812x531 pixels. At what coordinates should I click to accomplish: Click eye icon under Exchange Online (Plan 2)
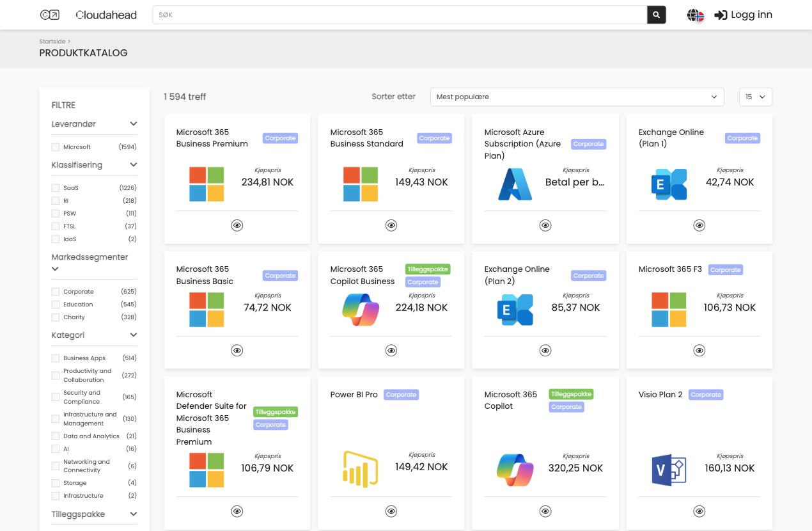click(545, 351)
